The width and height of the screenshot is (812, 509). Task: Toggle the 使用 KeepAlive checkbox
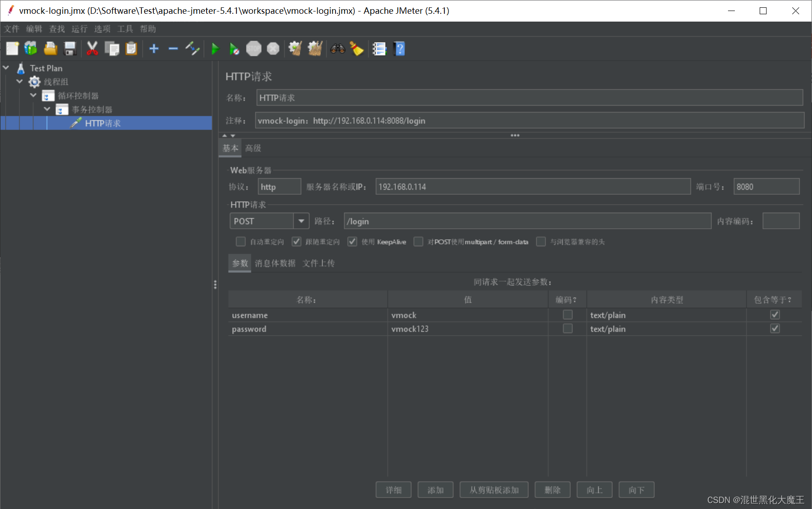(x=352, y=242)
